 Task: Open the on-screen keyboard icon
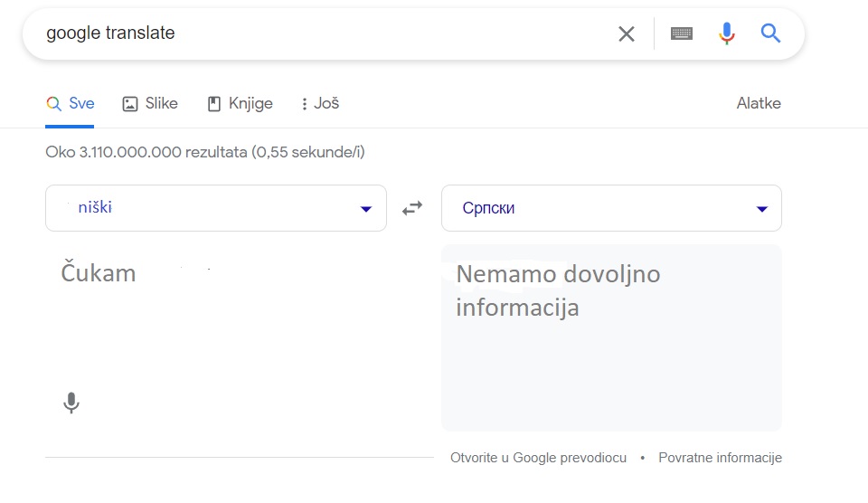[x=682, y=33]
